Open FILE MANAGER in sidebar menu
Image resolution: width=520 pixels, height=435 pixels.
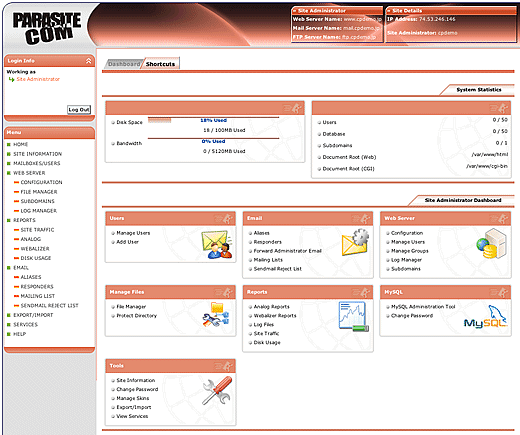click(39, 192)
